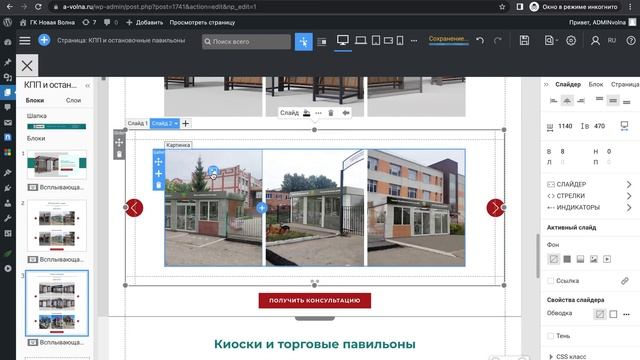The width and height of the screenshot is (640, 360).
Task: Close the panel with X button
Action: point(27,65)
